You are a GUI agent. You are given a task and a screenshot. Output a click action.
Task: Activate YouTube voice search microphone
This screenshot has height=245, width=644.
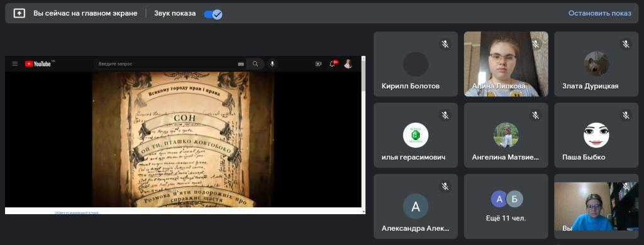[x=272, y=64]
